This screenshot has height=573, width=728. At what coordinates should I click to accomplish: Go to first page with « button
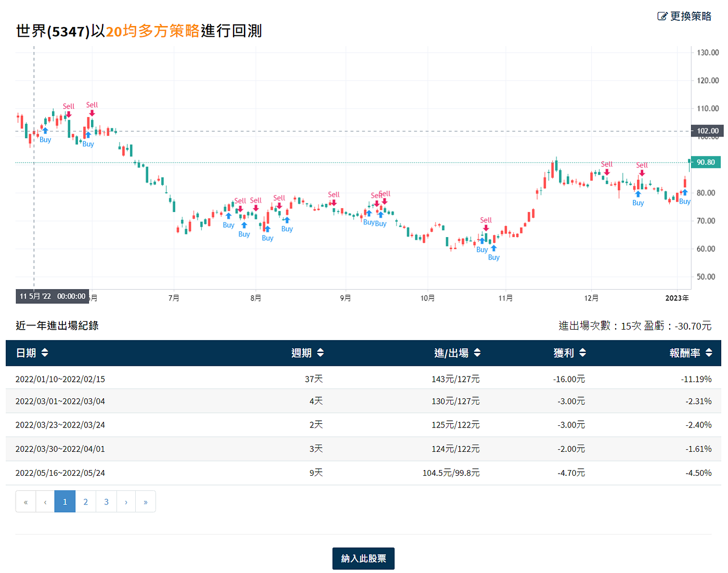25,502
